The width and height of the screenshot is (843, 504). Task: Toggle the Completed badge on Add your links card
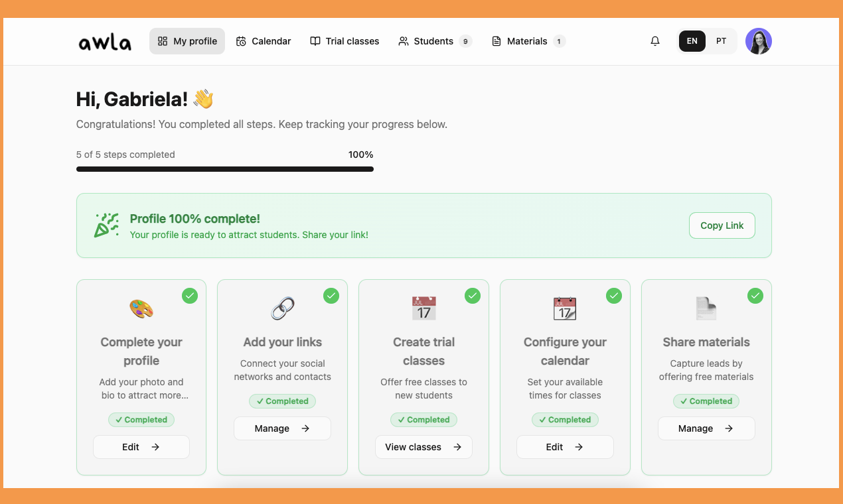282,401
